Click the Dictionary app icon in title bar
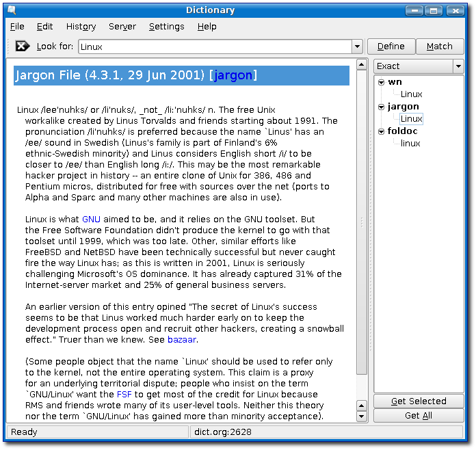 11,10
